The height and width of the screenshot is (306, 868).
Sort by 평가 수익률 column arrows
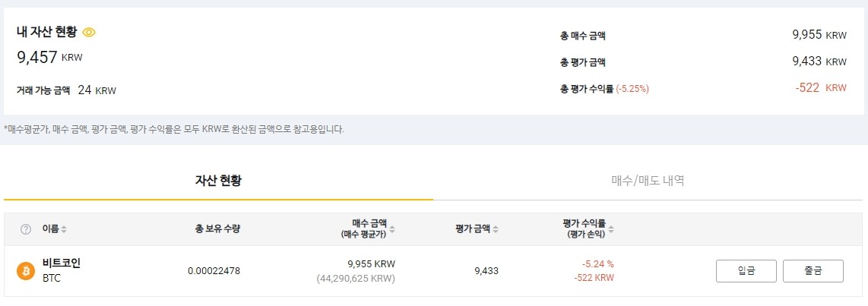[611, 229]
